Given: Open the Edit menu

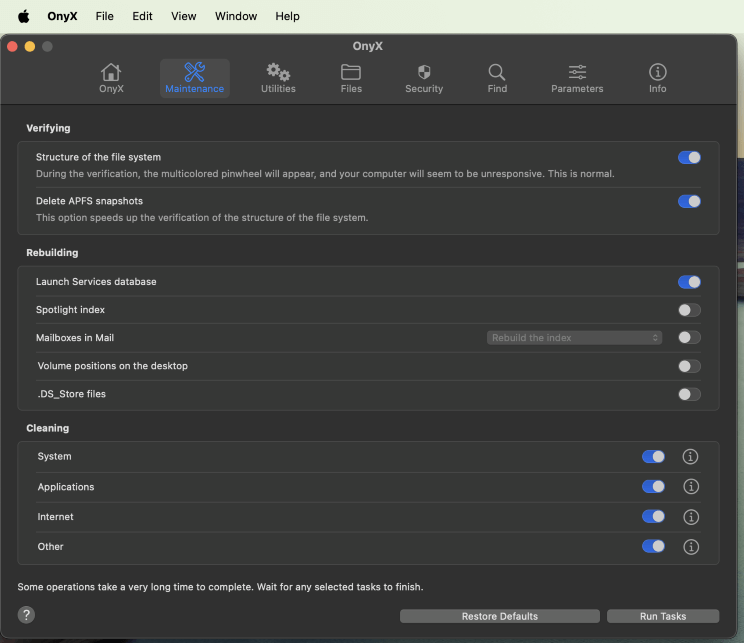Looking at the screenshot, I should tap(142, 16).
